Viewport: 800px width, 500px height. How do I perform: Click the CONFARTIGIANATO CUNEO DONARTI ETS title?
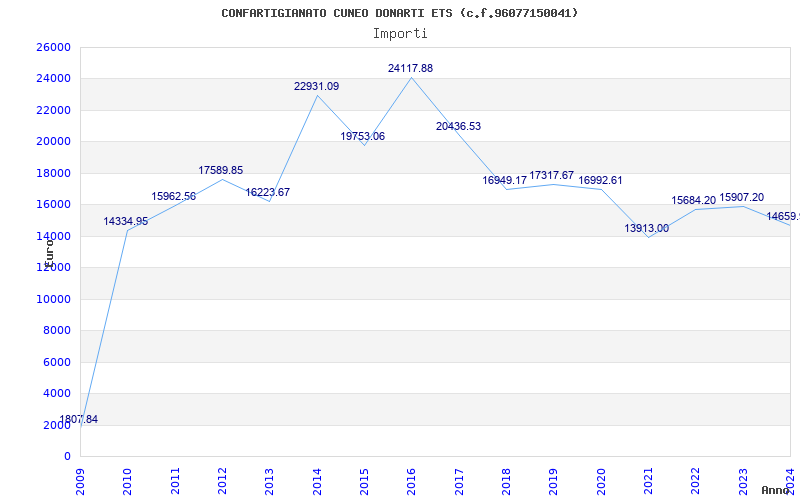337,13
